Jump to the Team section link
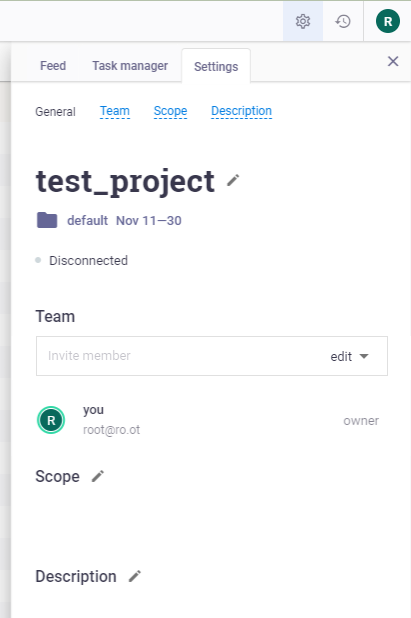The width and height of the screenshot is (411, 618). click(115, 111)
